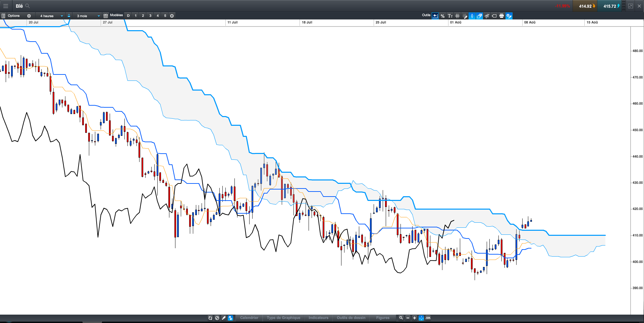Open the Outils de dessin tab
Image resolution: width=644 pixels, height=323 pixels.
pyautogui.click(x=351, y=318)
